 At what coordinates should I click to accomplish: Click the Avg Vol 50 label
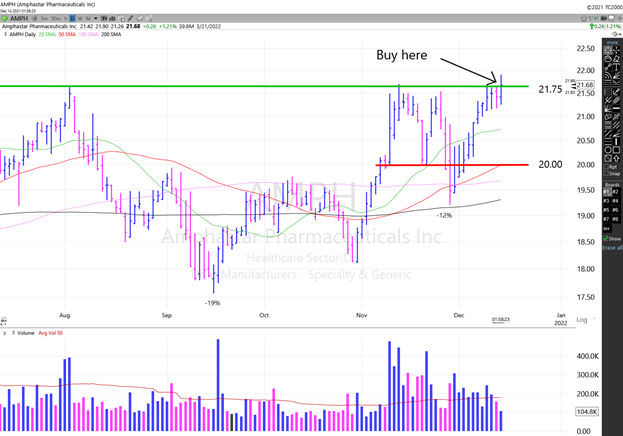click(x=50, y=333)
